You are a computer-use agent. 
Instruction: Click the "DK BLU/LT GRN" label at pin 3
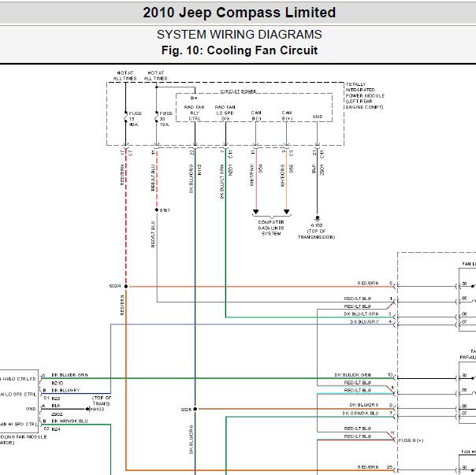(x=361, y=314)
